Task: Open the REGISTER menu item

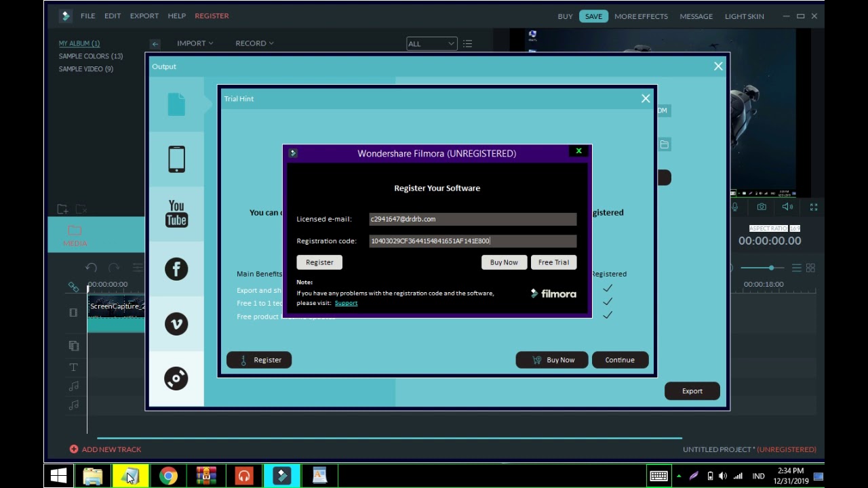Action: point(212,16)
